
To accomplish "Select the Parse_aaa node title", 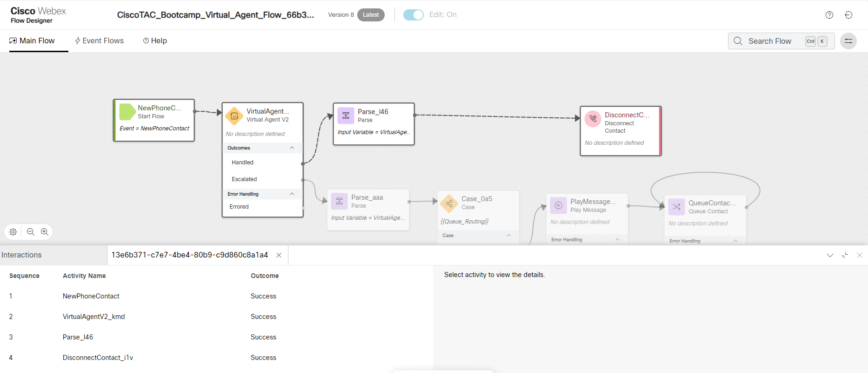I will [x=367, y=197].
